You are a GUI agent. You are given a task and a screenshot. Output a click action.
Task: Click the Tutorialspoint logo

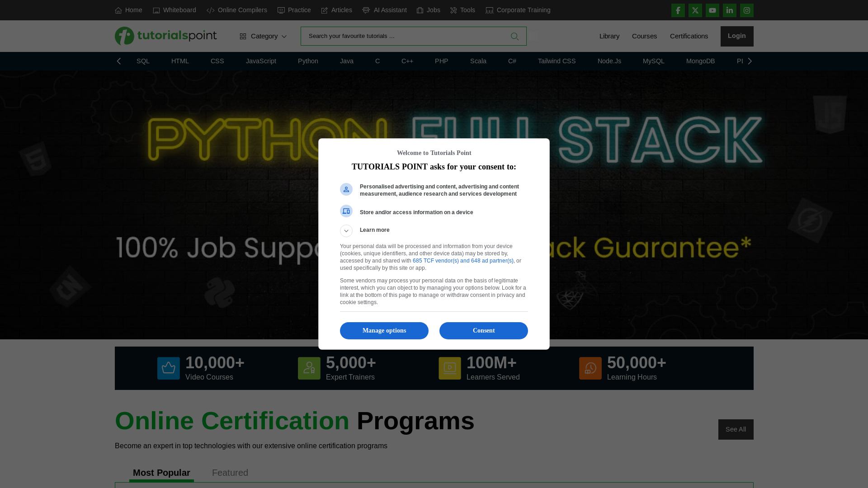point(165,36)
